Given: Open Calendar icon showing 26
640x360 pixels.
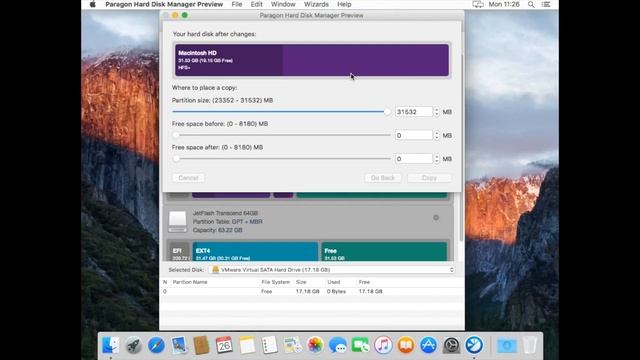Looking at the screenshot, I should tap(224, 345).
